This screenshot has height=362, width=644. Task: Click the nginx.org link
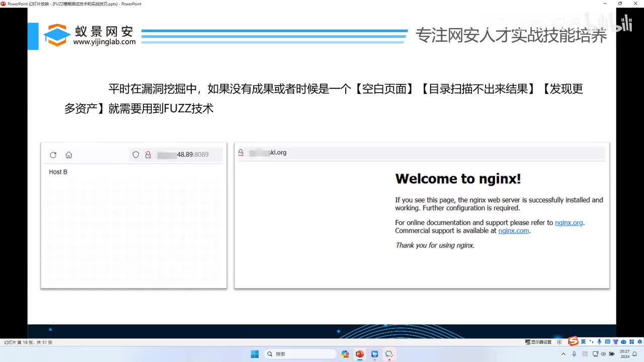click(x=569, y=223)
